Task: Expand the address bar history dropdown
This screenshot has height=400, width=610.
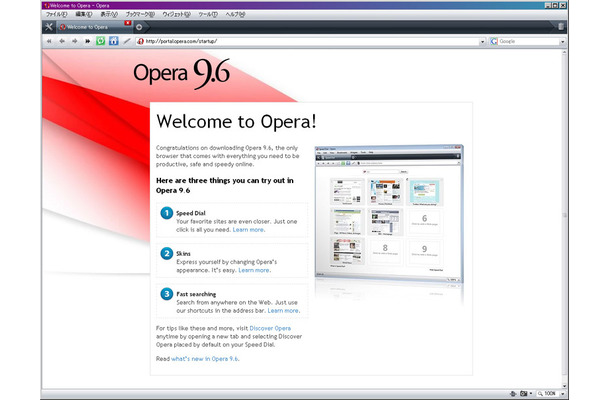Action: pyautogui.click(x=482, y=41)
